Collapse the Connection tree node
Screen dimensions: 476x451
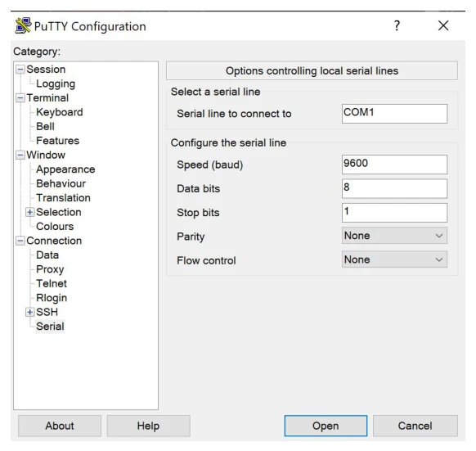coord(20,241)
